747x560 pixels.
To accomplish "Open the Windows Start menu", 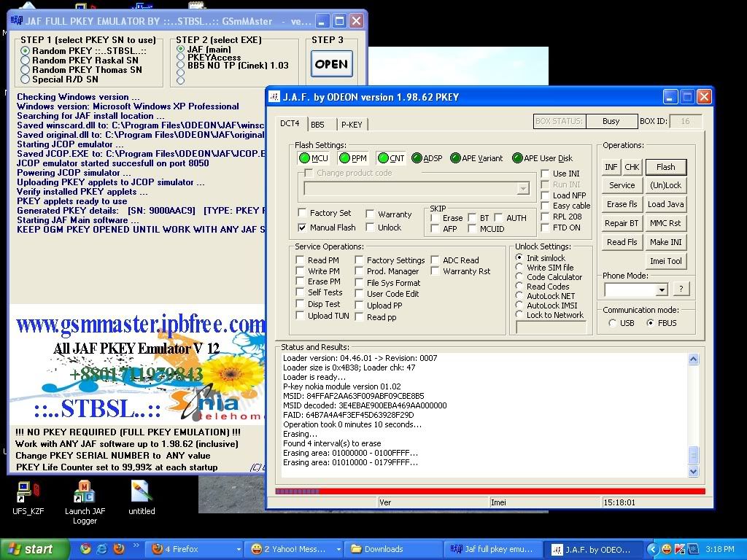I will coord(34,549).
